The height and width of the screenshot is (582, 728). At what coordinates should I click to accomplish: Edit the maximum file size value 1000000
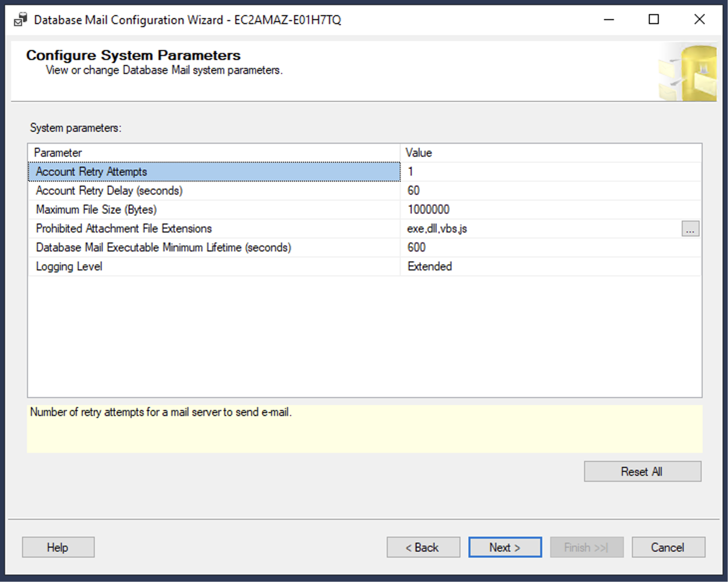(x=551, y=210)
